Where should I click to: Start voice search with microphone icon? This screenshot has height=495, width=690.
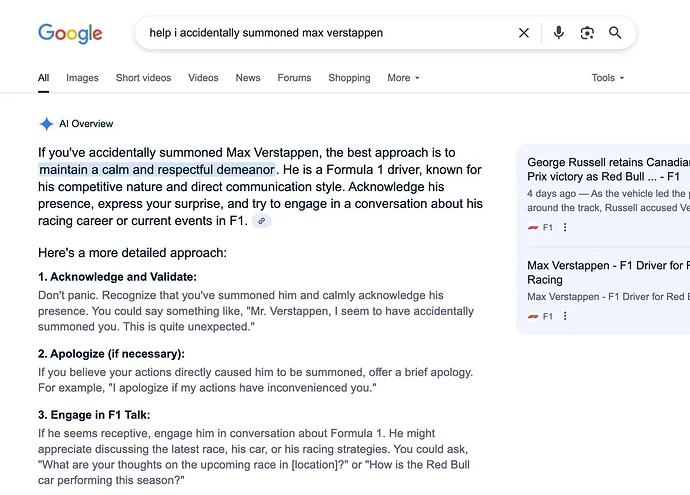pos(559,33)
